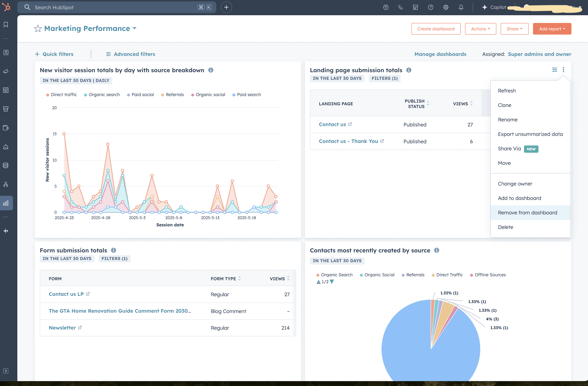Click the HubSpot sprocket logo

[x=6, y=7]
